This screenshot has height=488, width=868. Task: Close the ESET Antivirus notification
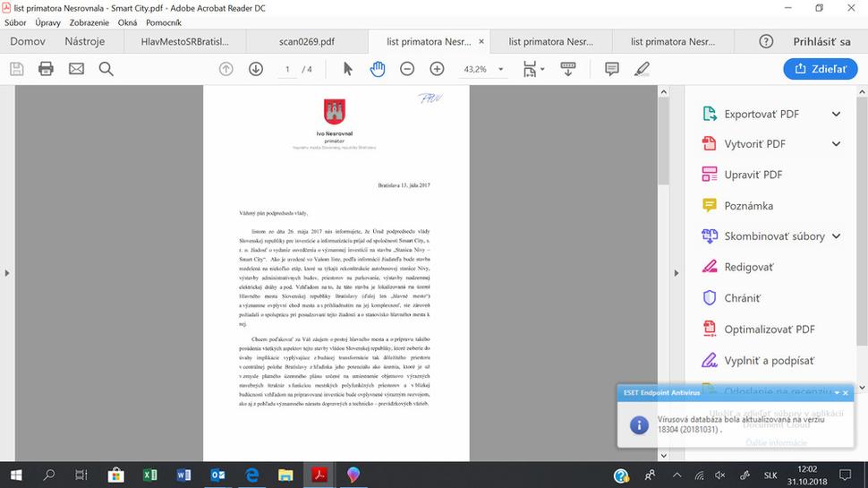click(x=846, y=393)
